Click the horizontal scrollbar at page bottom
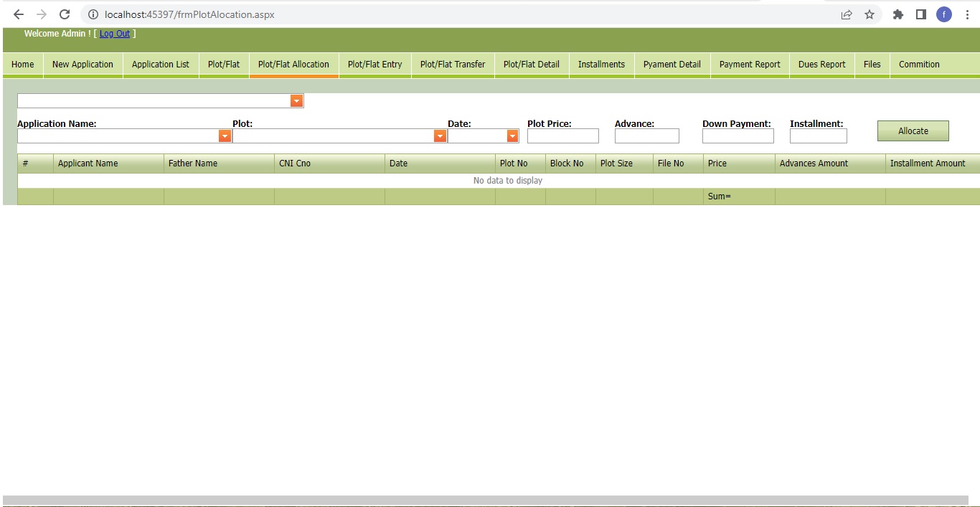 pos(485,500)
